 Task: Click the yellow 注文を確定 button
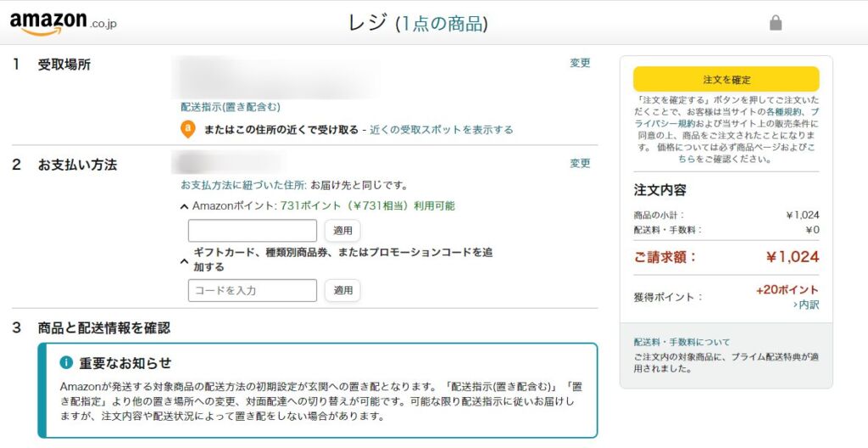(726, 79)
